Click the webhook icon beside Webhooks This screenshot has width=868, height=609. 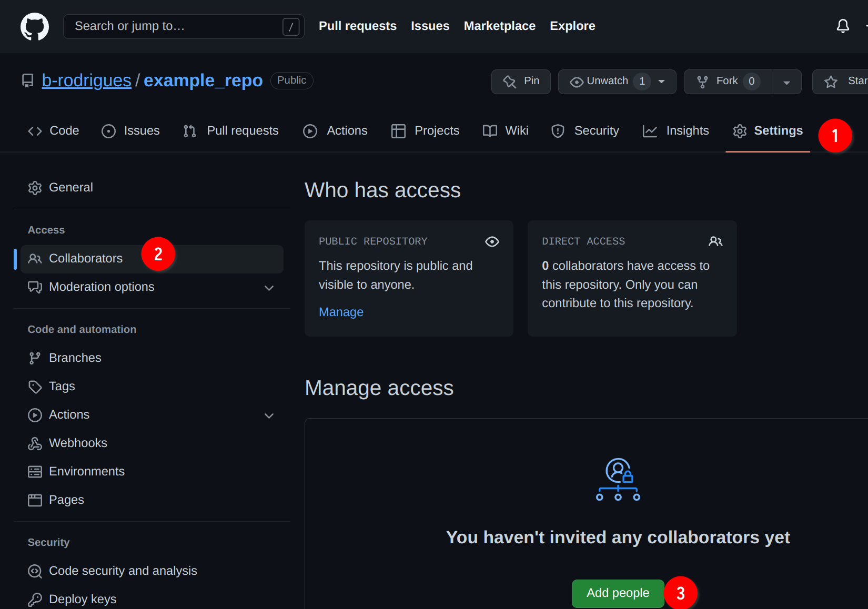pyautogui.click(x=35, y=443)
